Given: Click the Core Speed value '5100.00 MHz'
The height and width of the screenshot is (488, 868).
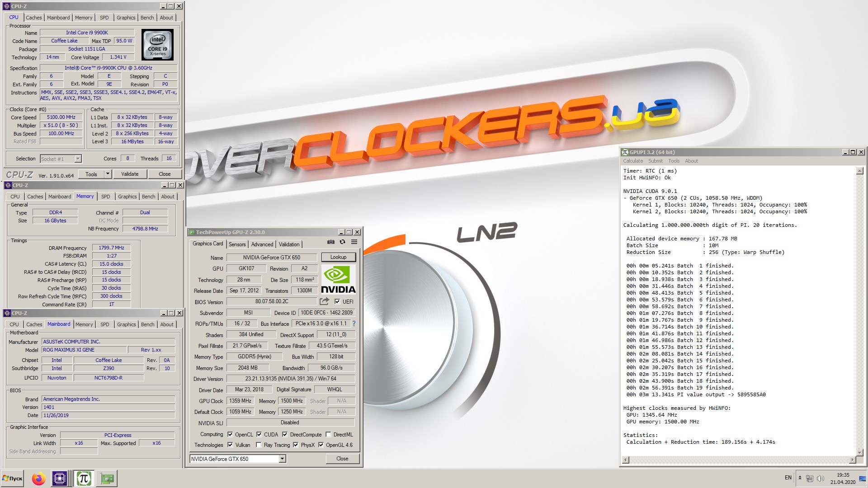Looking at the screenshot, I should [x=61, y=117].
